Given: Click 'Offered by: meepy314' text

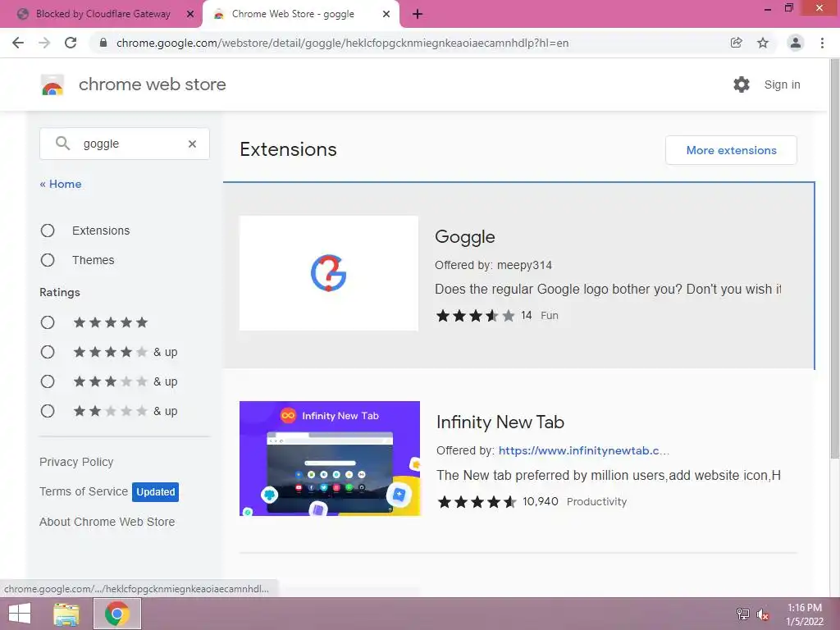Looking at the screenshot, I should [x=493, y=265].
